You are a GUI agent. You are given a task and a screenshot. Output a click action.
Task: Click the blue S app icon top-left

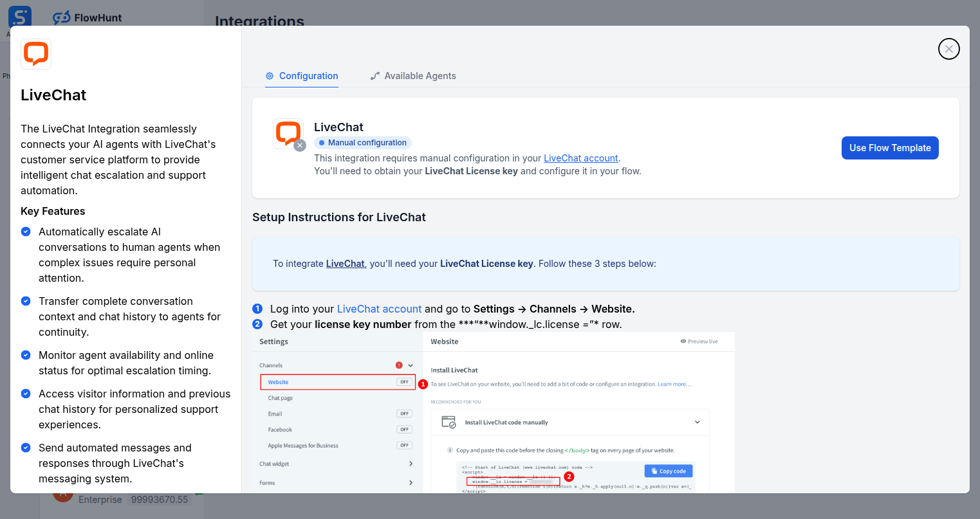pyautogui.click(x=19, y=16)
